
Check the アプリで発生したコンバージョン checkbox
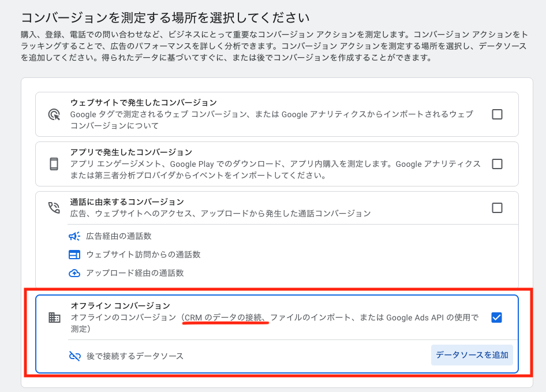pyautogui.click(x=497, y=164)
